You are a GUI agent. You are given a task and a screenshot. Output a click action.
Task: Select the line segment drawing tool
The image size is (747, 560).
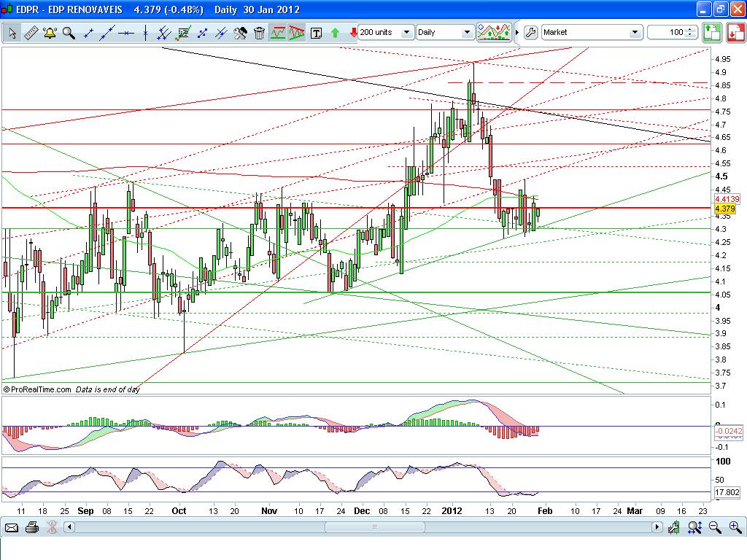coord(88,33)
